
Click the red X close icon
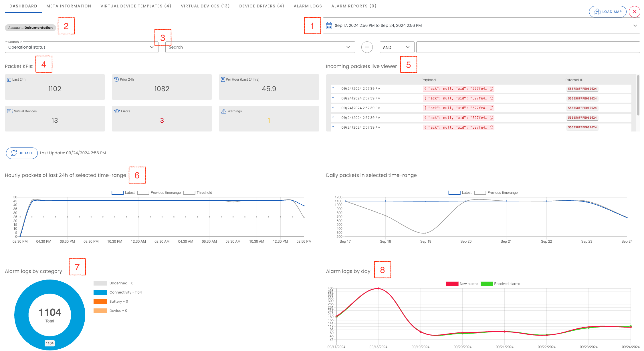click(635, 12)
